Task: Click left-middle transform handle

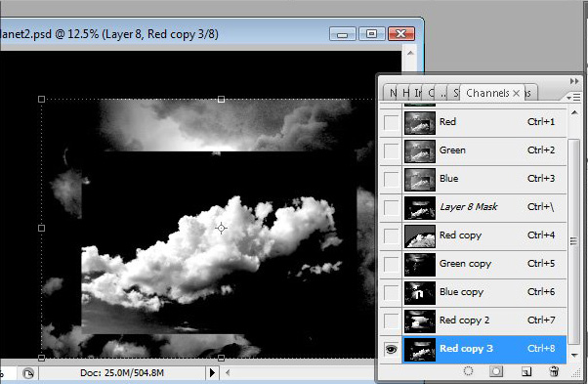Action: (42, 228)
